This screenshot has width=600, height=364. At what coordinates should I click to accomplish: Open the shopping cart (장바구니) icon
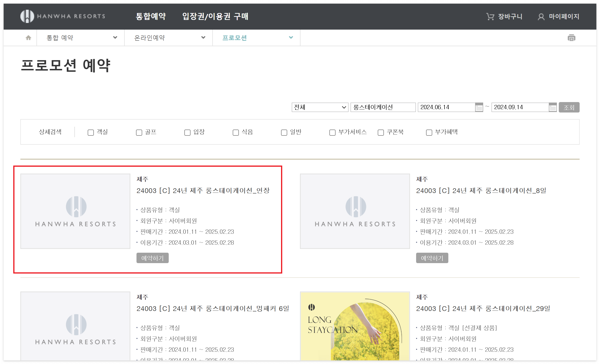(490, 17)
